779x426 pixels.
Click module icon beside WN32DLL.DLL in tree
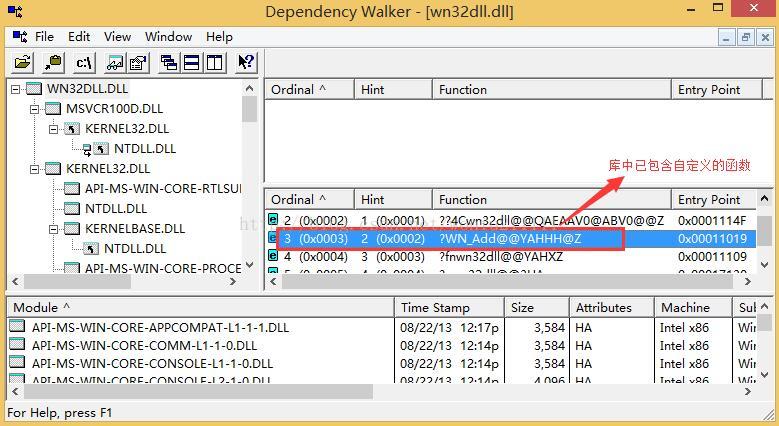point(34,88)
